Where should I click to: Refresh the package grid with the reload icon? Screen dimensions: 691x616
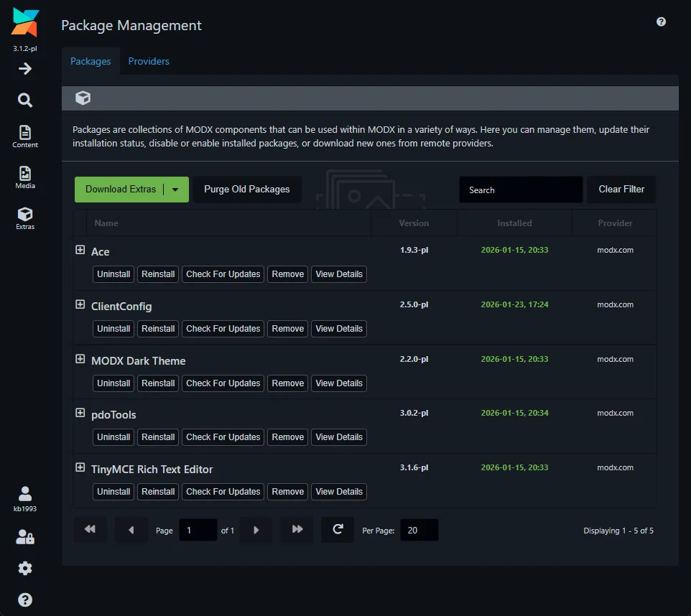pyautogui.click(x=337, y=530)
